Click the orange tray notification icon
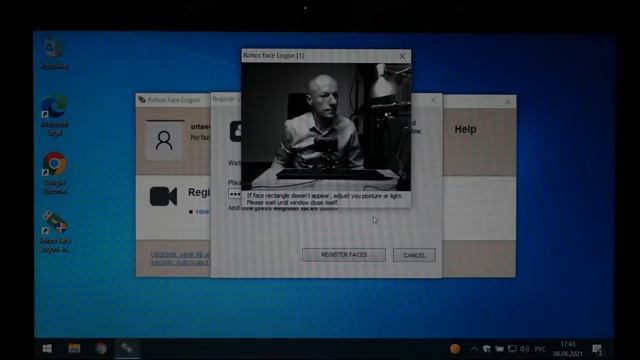Screen dimensions: 640x360 pyautogui.click(x=455, y=349)
